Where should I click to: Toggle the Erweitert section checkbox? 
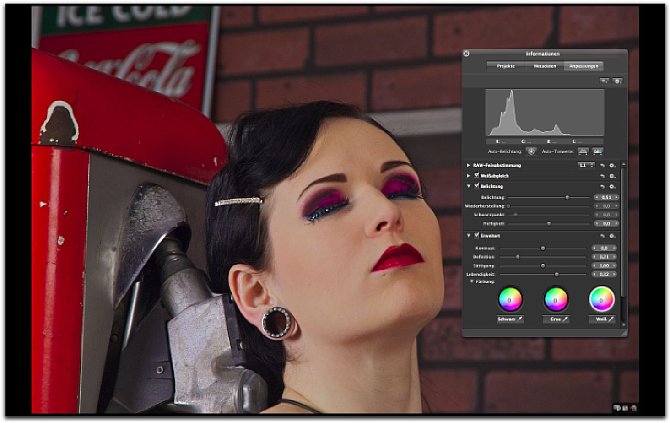pyautogui.click(x=476, y=235)
